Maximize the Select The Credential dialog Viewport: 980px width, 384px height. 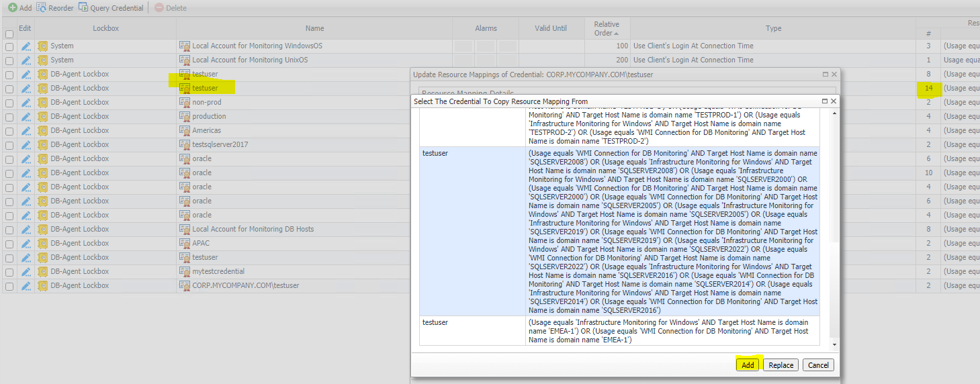click(x=825, y=101)
